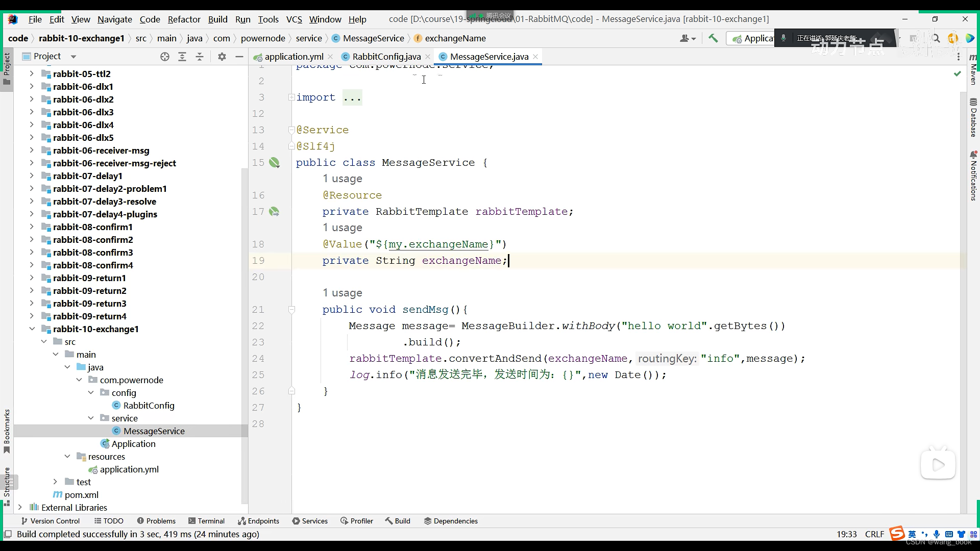Image resolution: width=980 pixels, height=551 pixels.
Task: Click the CRLF line separator indicator
Action: (x=874, y=534)
